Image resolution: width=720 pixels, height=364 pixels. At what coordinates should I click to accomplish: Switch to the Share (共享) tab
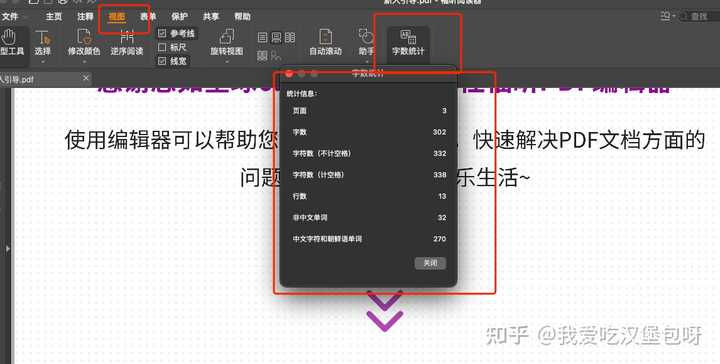[x=211, y=17]
